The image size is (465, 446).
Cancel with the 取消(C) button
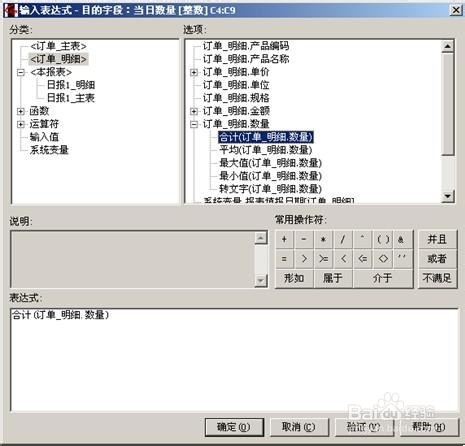(x=298, y=427)
